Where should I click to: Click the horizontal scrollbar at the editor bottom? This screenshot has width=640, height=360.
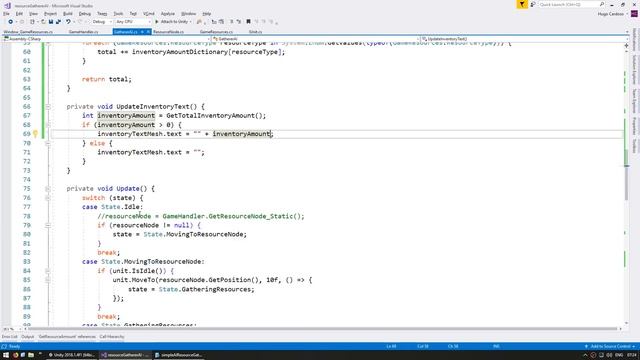coord(322,329)
